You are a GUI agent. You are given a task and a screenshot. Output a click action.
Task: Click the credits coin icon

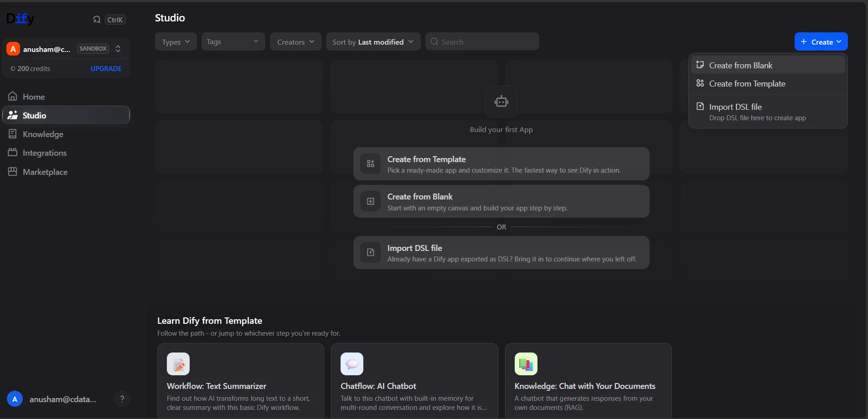coord(13,69)
